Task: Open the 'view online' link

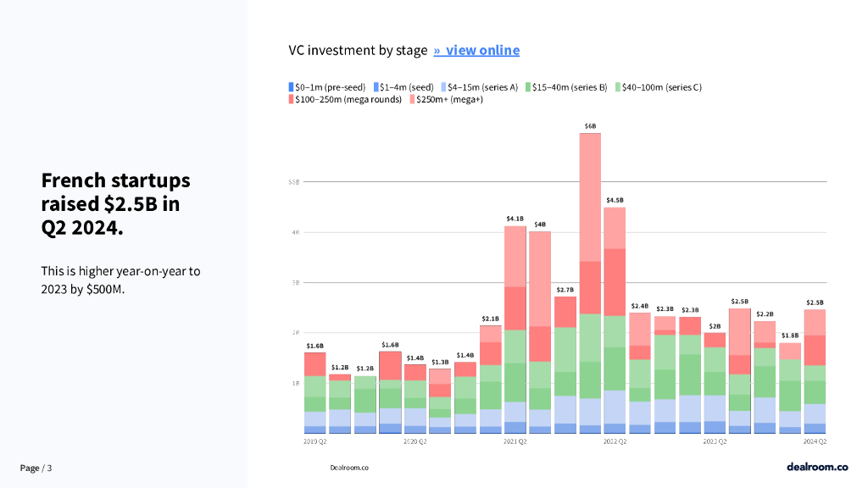Action: [x=476, y=50]
